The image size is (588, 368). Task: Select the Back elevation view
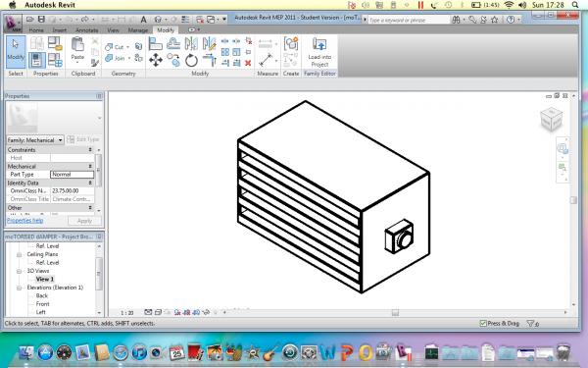42,295
